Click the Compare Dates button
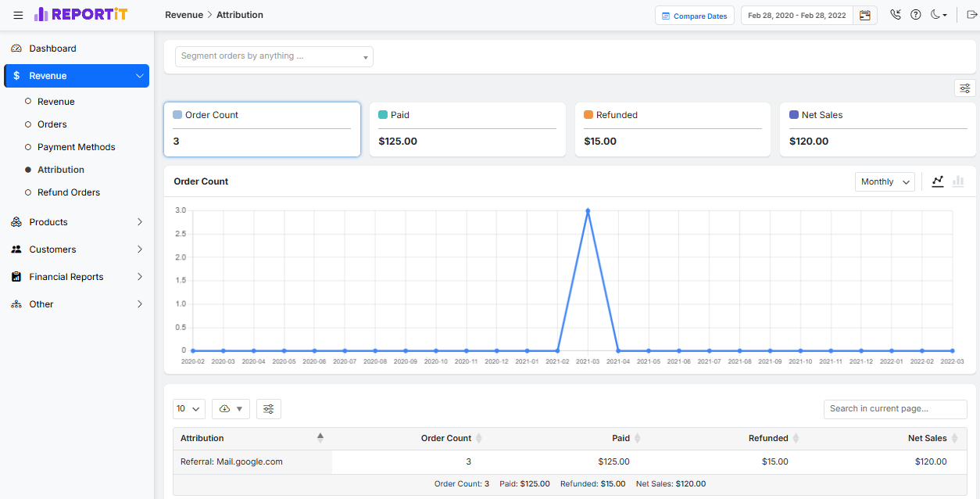 [694, 16]
